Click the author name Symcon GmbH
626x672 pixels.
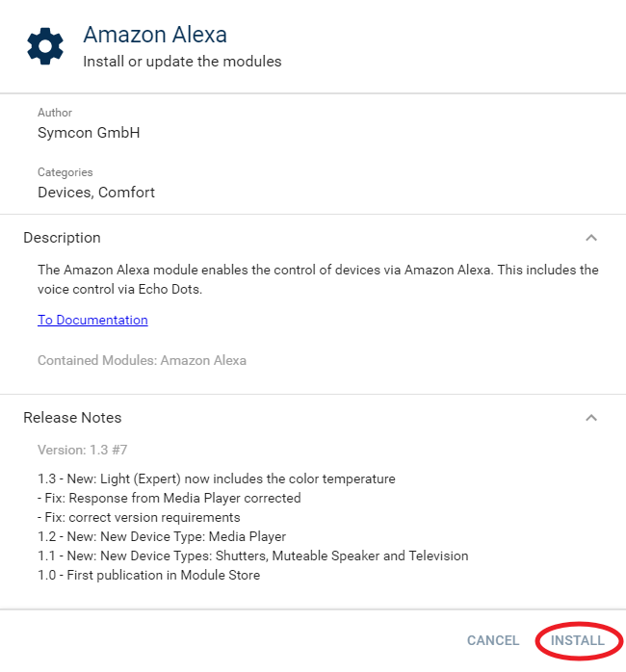pos(89,133)
